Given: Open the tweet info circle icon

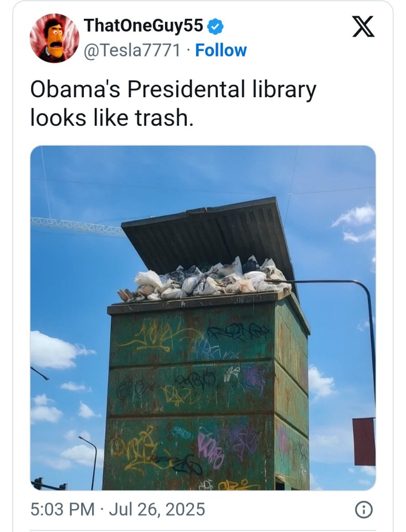Looking at the screenshot, I should 363,510.
